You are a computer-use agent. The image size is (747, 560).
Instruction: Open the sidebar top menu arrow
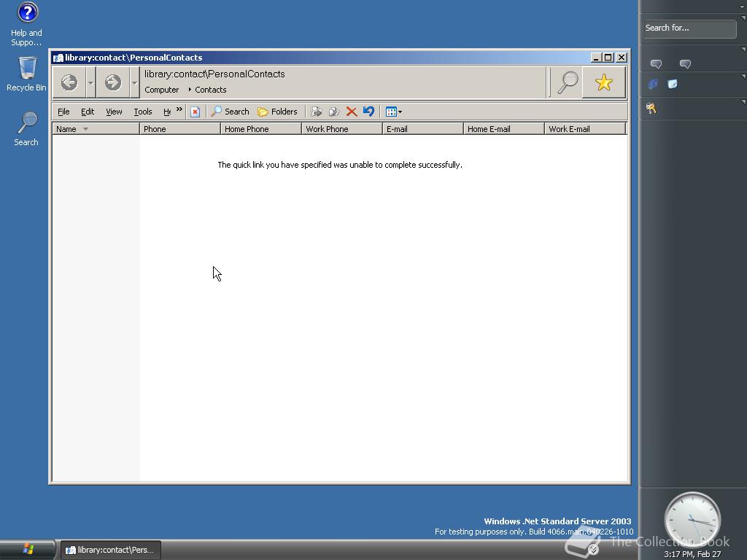click(743, 7)
